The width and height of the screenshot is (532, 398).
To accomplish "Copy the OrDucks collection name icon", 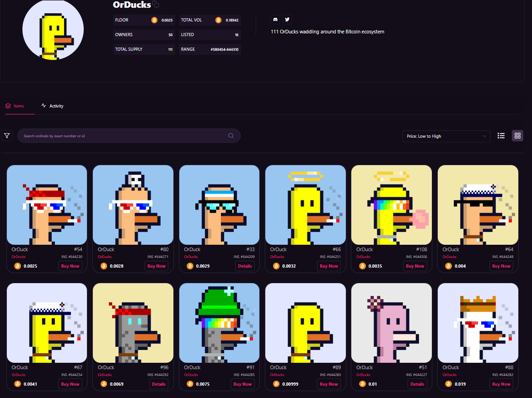I will click(156, 5).
